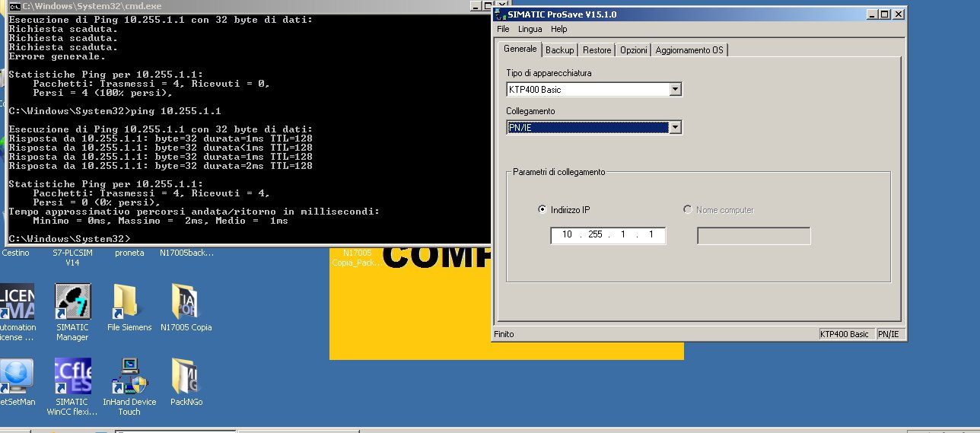Launch InHand Device Touch shortcut icon
The width and height of the screenshot is (980, 433).
click(x=128, y=376)
